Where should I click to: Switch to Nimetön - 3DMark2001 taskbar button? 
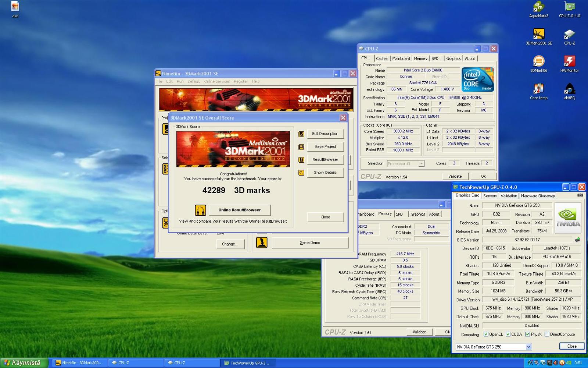(x=80, y=363)
